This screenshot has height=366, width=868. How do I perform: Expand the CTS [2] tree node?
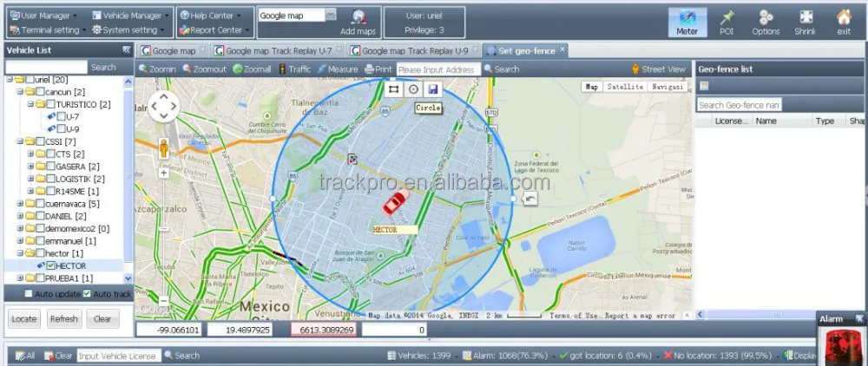click(x=30, y=154)
